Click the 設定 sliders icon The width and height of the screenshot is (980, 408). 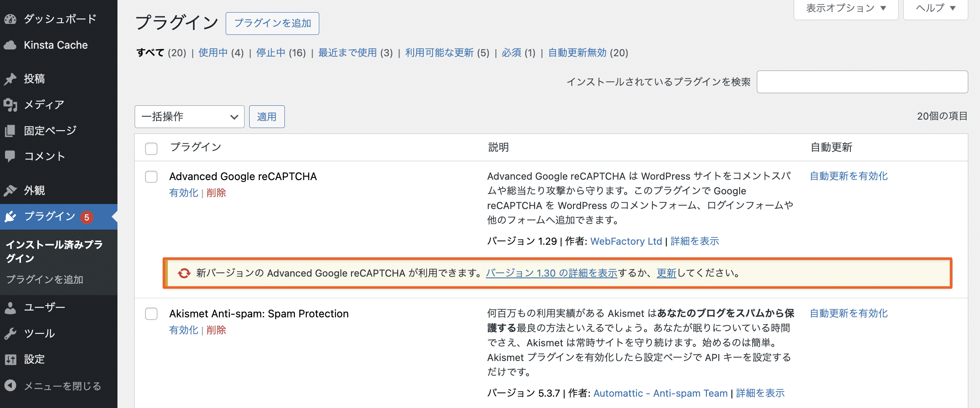(x=10, y=359)
